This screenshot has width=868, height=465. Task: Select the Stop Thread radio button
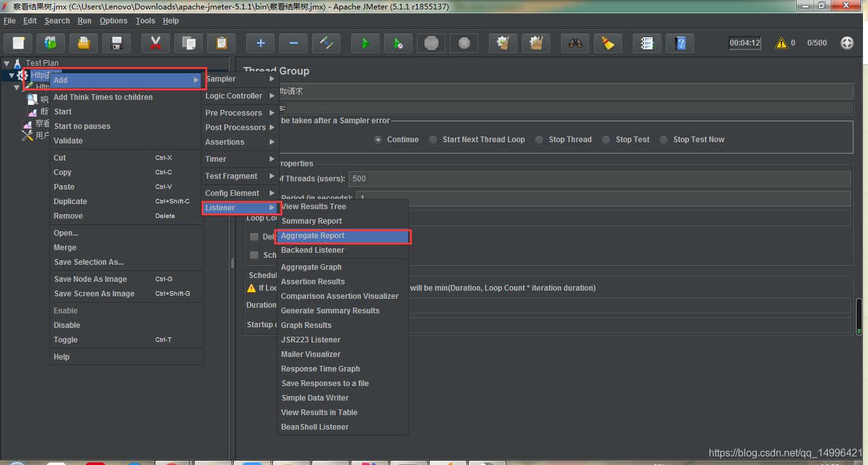click(x=539, y=140)
